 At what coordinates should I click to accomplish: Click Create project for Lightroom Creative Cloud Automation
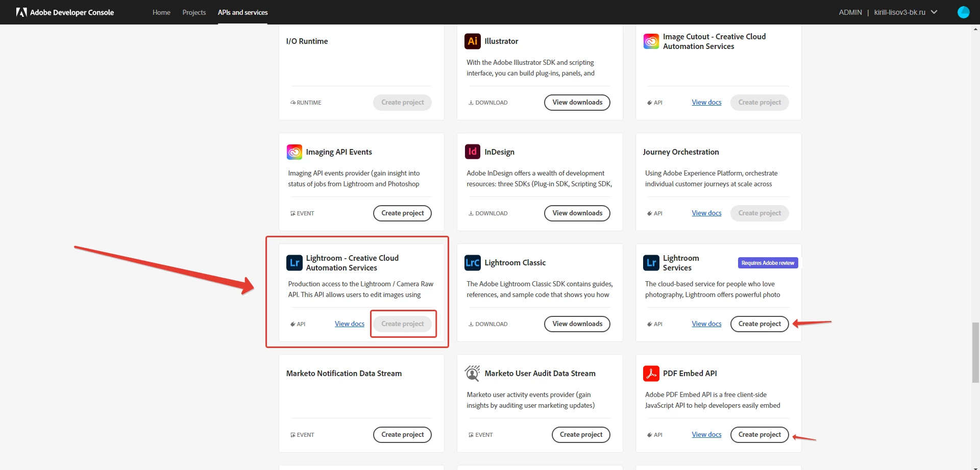tap(402, 324)
